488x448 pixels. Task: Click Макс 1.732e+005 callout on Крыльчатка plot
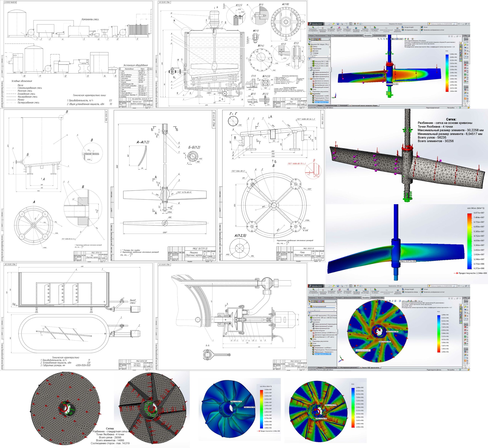click(393, 331)
